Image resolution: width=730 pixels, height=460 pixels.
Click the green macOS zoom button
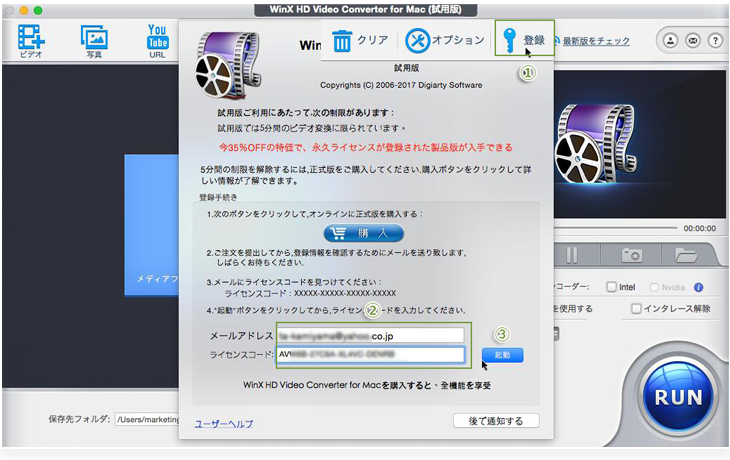coord(38,10)
